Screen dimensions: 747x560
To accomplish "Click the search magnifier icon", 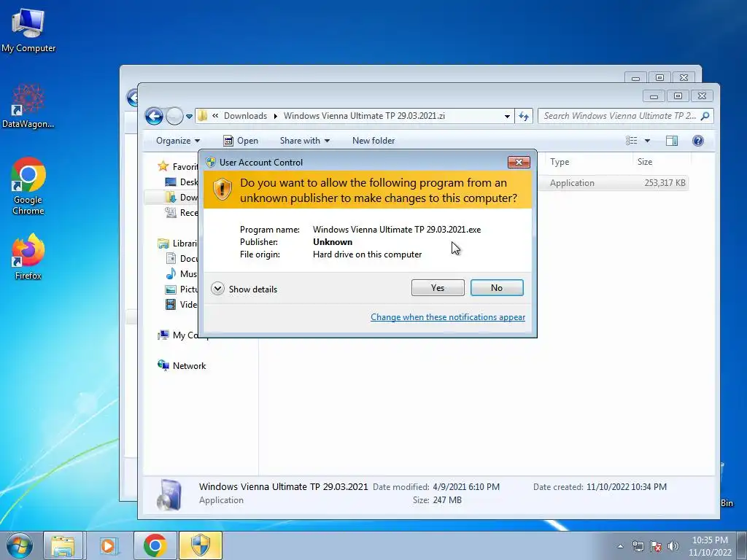I will 705,116.
